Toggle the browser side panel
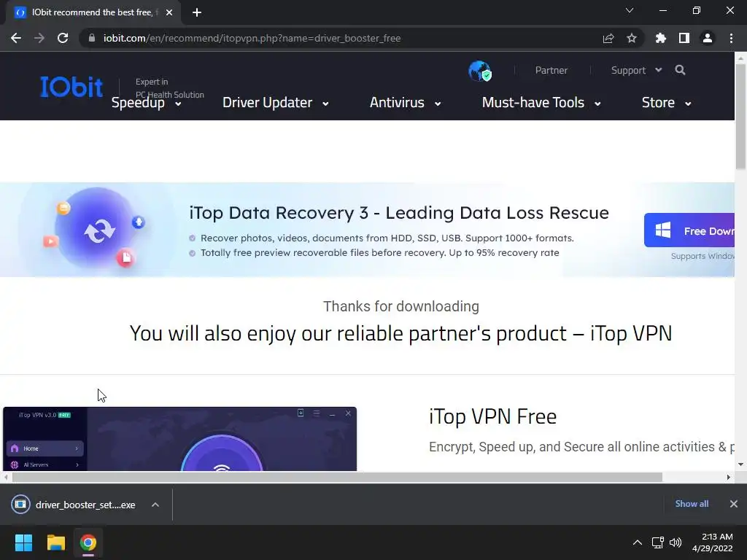 [684, 38]
